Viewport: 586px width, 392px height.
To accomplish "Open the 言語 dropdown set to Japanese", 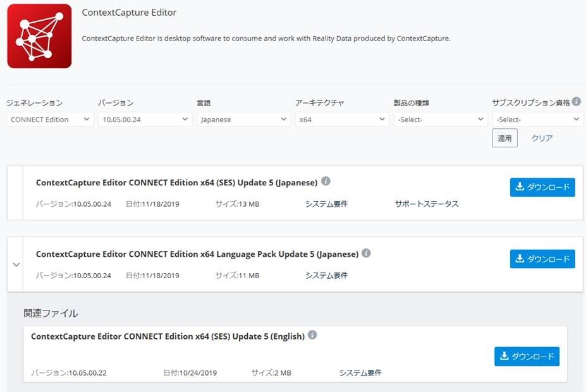I will pos(243,119).
